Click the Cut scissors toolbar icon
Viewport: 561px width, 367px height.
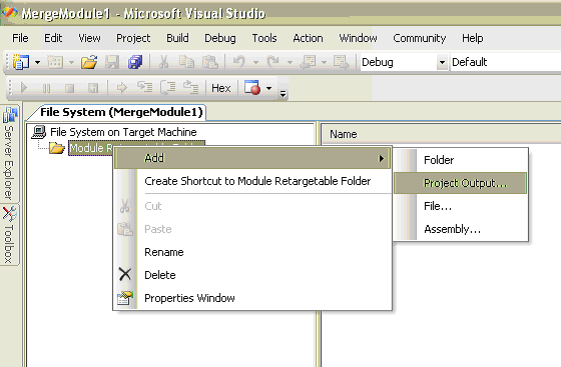164,62
